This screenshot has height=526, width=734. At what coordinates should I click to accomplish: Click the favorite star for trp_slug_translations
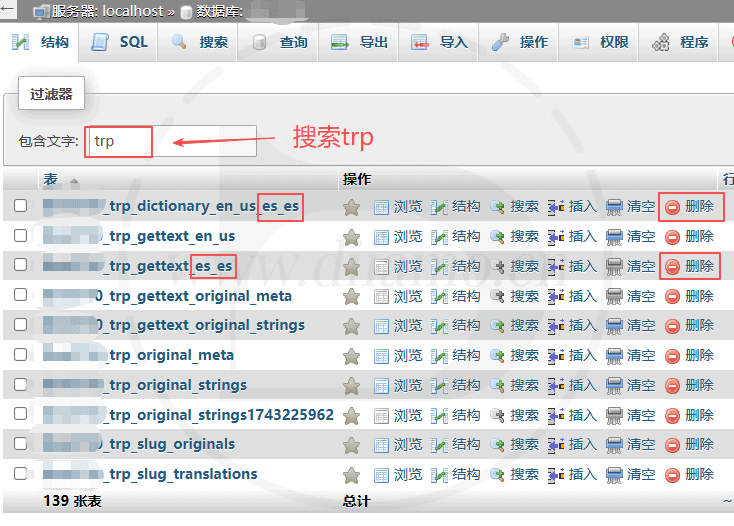[x=351, y=475]
